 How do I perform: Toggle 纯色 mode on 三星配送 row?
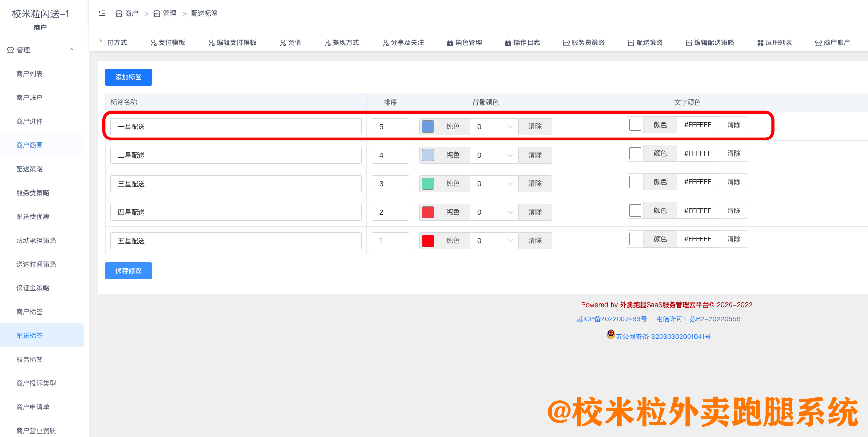453,183
